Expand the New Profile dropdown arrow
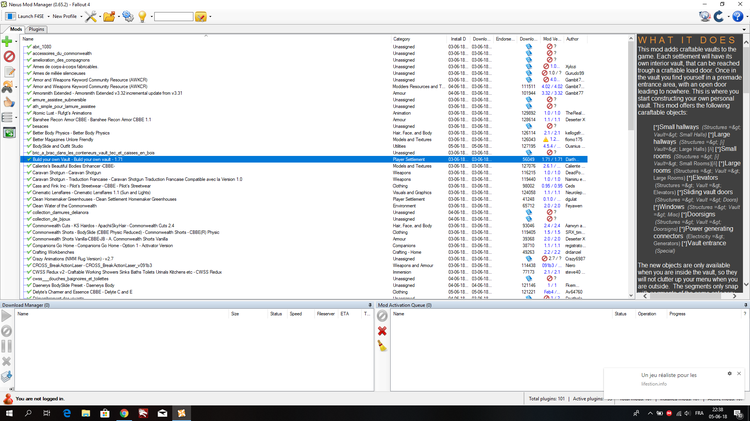 point(81,17)
